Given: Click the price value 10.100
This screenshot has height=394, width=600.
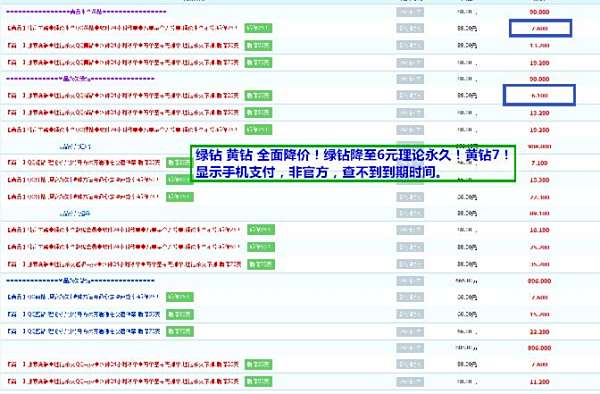Looking at the screenshot, I should 539,230.
